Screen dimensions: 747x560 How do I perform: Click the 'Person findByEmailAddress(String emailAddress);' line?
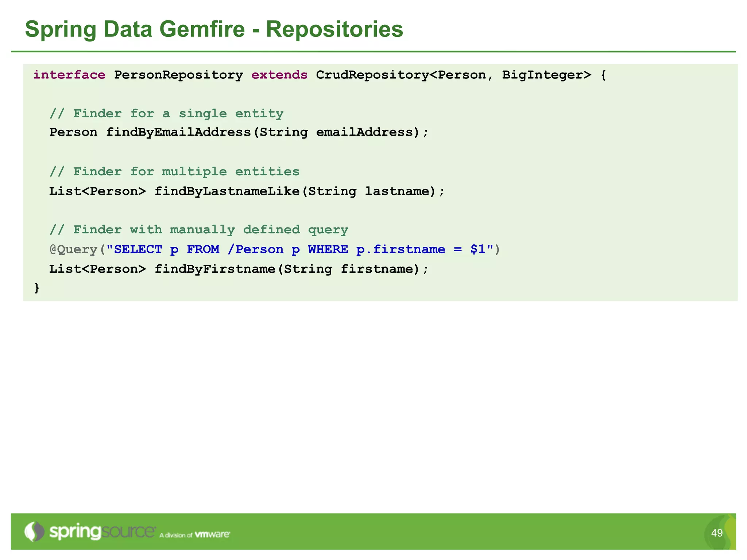[239, 132]
